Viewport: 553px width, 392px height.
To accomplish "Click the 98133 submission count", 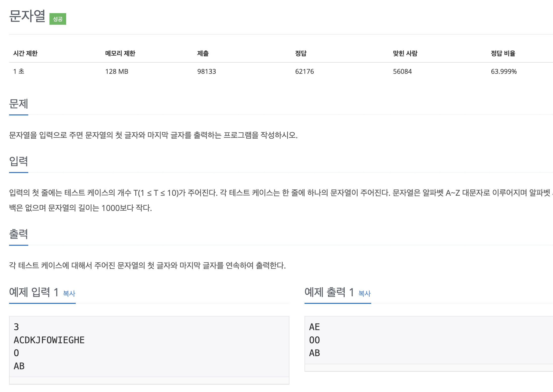I will [207, 71].
